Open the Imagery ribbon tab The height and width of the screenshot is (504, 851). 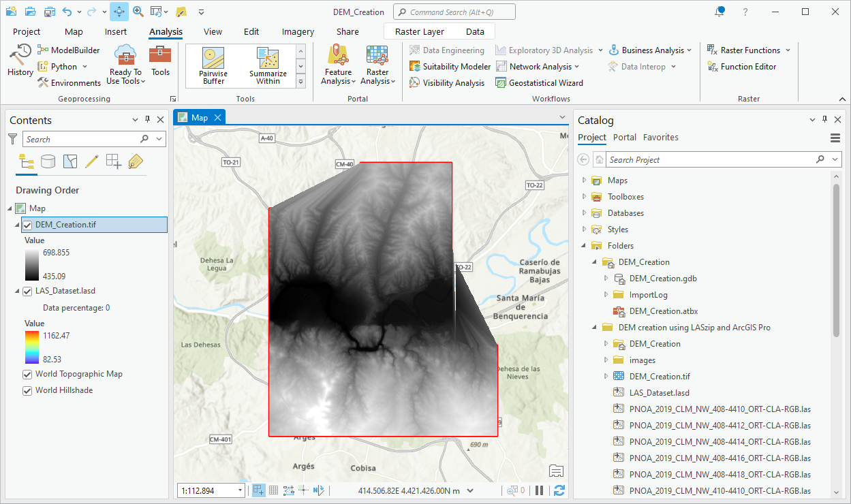pos(298,31)
